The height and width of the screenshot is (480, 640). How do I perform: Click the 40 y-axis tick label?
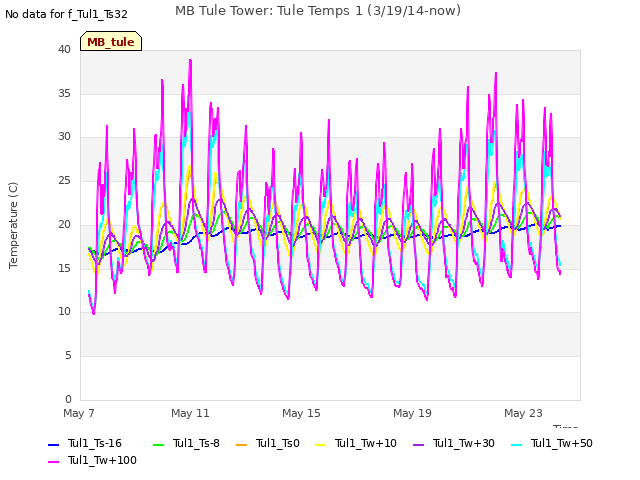[x=64, y=49]
